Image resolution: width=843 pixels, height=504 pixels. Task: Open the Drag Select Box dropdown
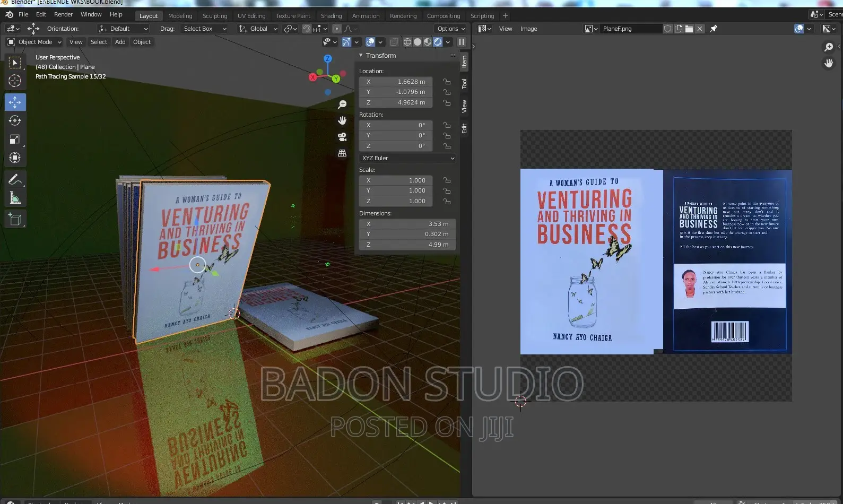[x=204, y=29]
